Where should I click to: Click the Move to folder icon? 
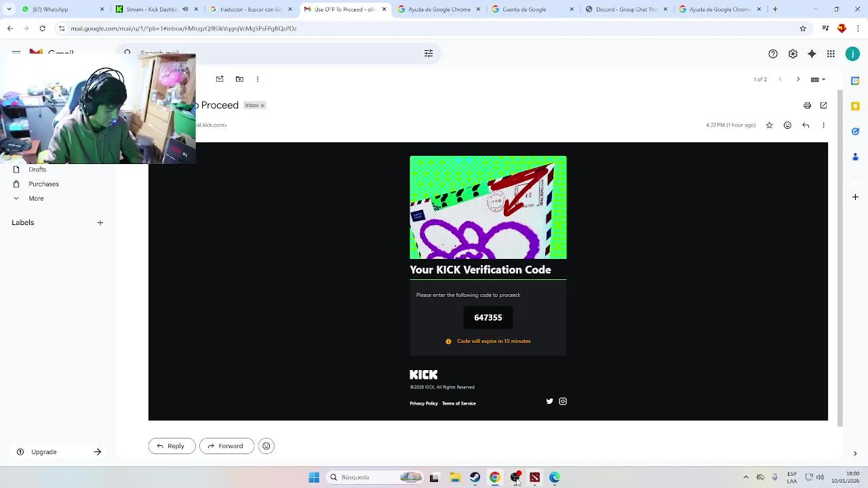(x=239, y=79)
